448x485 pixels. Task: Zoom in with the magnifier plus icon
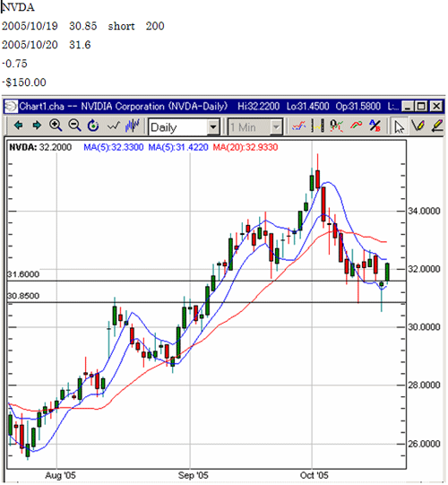pyautogui.click(x=56, y=126)
